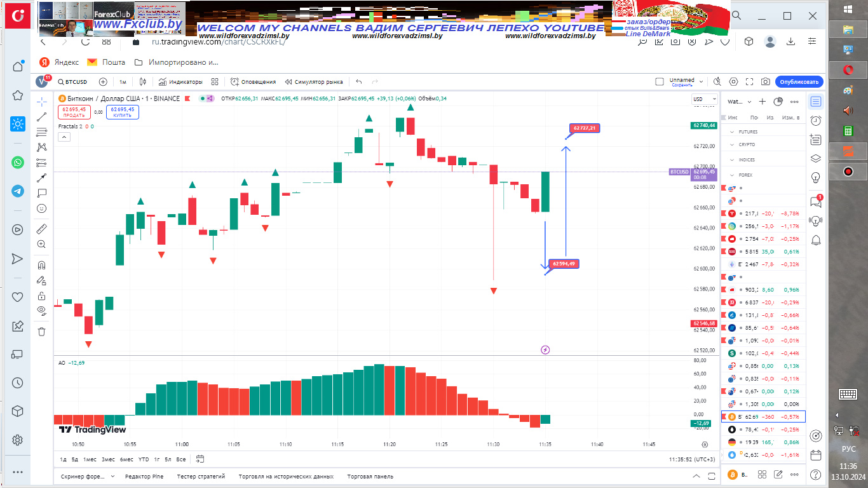
Task: Take a chart snapshot with the camera
Action: click(766, 82)
